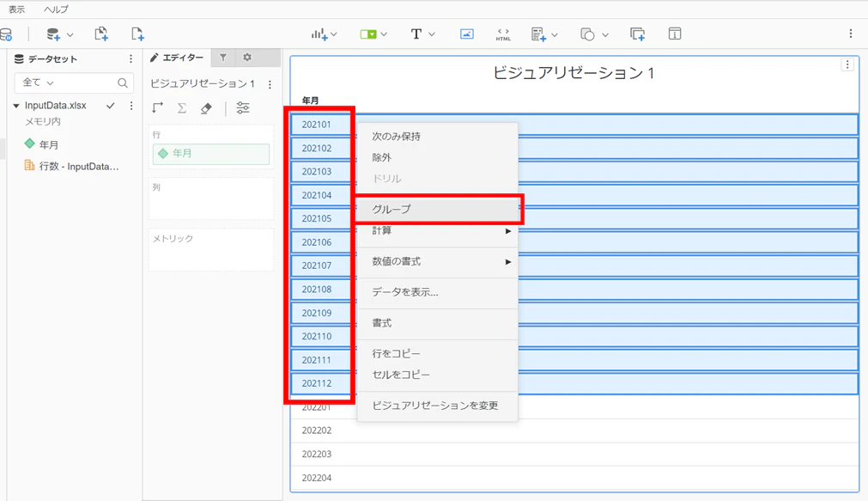Open the toolbar overflow three-dot menu
The height and width of the screenshot is (501, 868).
point(851,34)
